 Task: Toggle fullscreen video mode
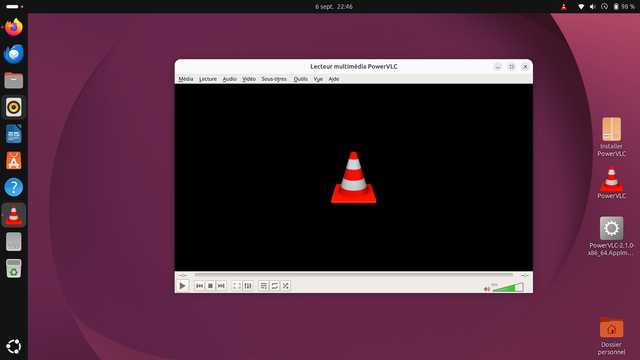tap(237, 286)
